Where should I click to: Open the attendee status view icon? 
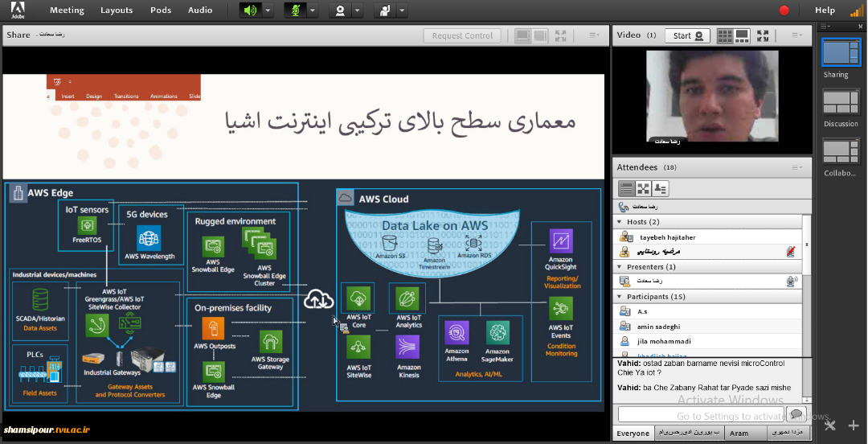click(x=660, y=188)
